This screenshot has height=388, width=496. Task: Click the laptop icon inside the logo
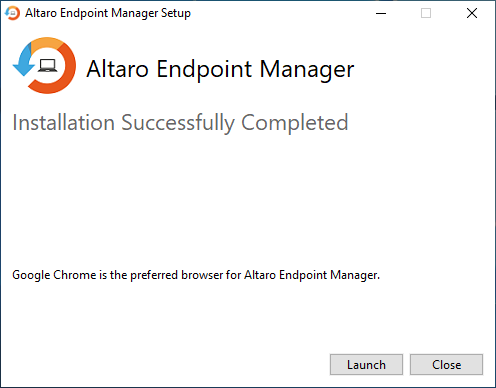click(x=47, y=65)
